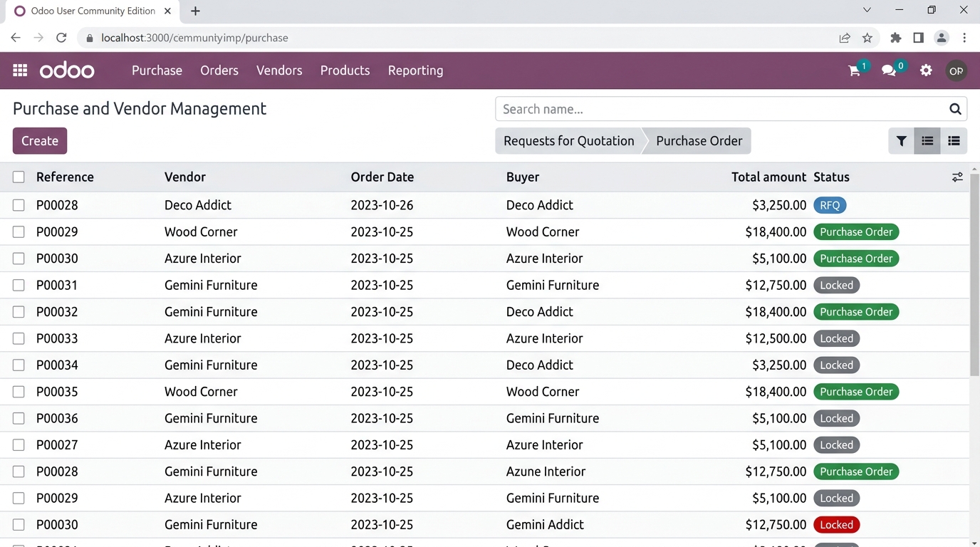980x547 pixels.
Task: Switch to the rightmost list view icon
Action: tap(954, 141)
